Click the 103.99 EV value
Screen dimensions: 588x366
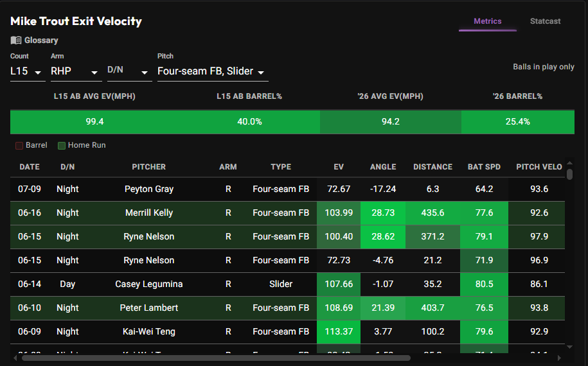339,213
